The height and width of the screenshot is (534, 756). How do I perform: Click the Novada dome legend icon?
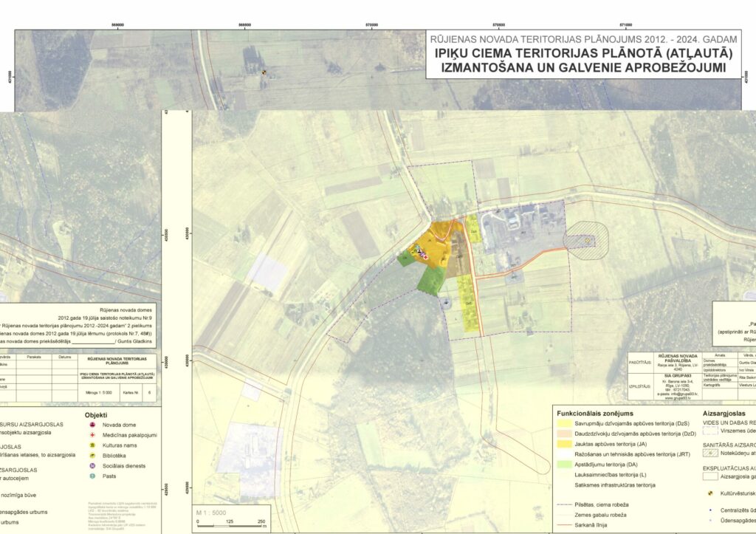[x=92, y=425]
